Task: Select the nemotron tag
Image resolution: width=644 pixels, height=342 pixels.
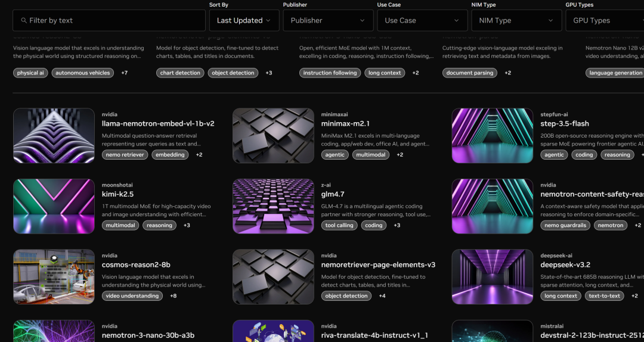Action: coord(611,225)
